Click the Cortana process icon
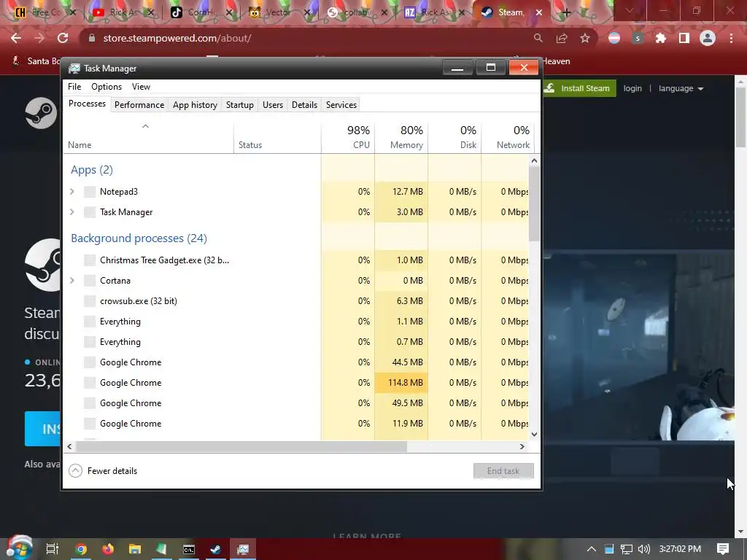The image size is (747, 560). point(90,281)
